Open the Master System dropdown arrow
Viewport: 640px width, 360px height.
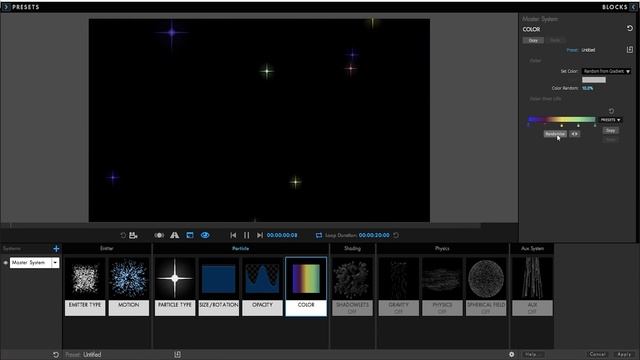click(55, 263)
